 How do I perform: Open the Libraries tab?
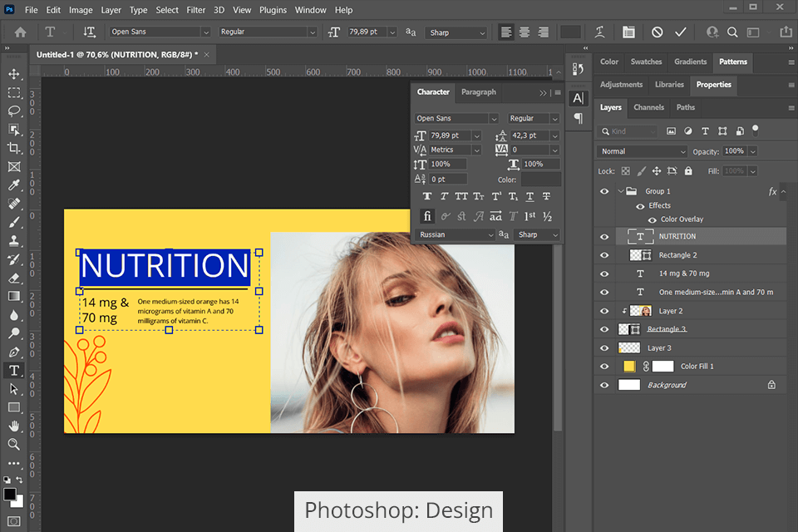point(669,85)
